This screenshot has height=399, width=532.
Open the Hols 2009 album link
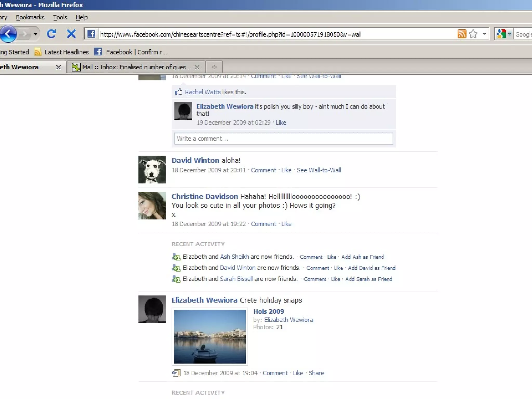[269, 311]
